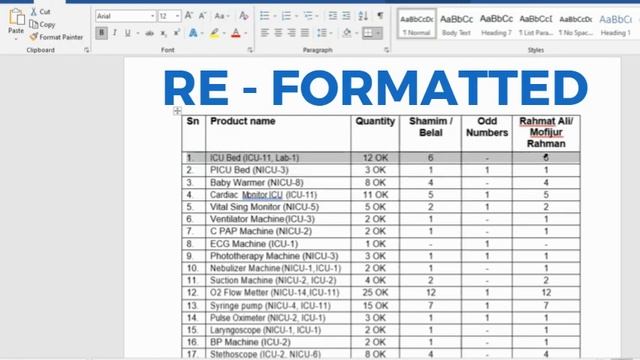Toggle Underline formatting
Screen dimensions: 640x360
pos(128,33)
